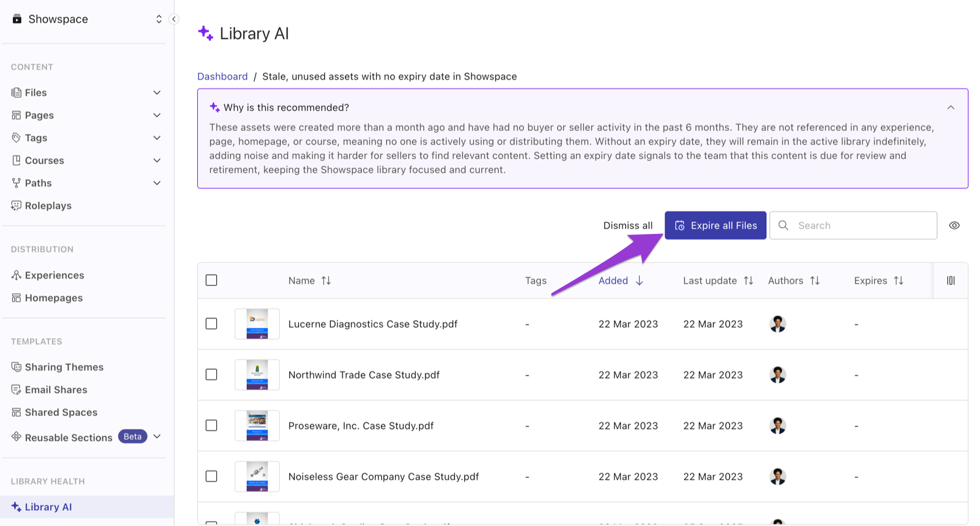Collapse the 'Why is this recommended?' panel
Screen dimensions: 980x526
[x=951, y=108]
